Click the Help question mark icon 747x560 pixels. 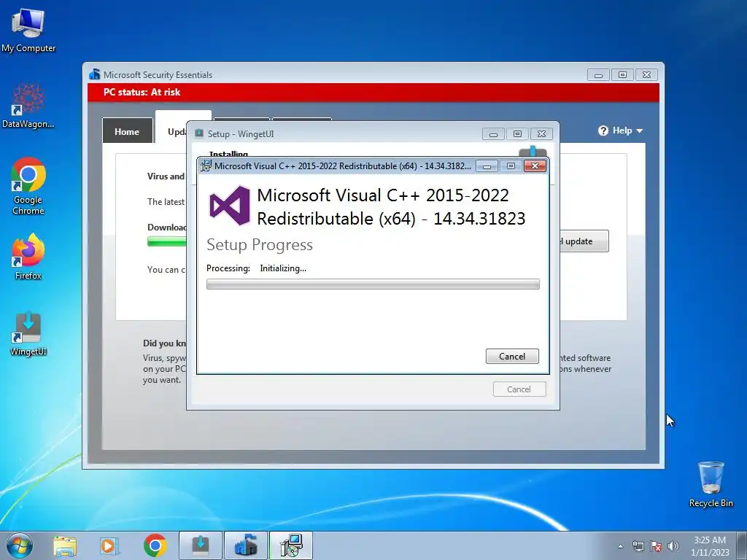603,131
